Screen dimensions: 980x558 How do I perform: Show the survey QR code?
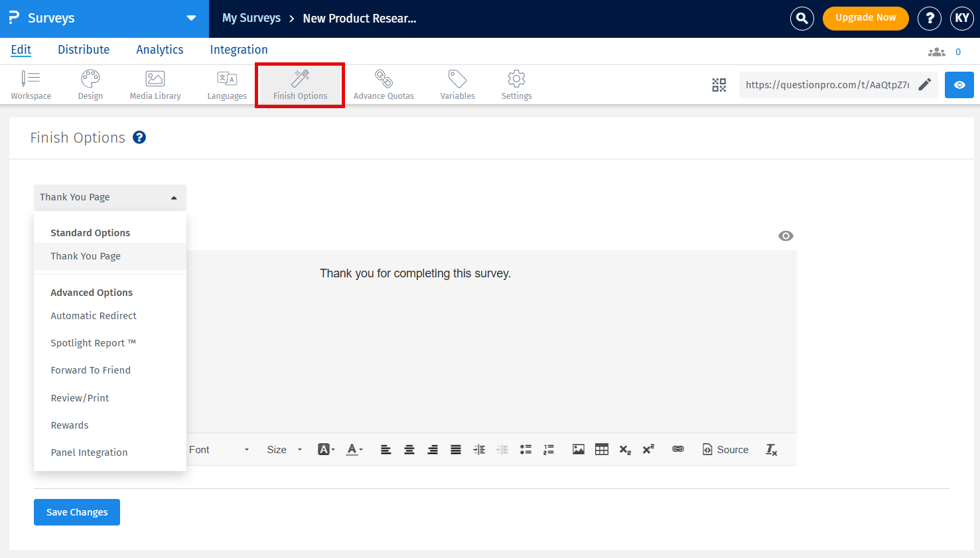click(719, 85)
